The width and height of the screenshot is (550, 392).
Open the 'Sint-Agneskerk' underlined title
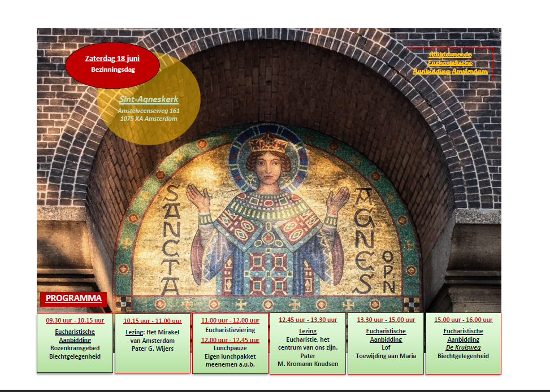149,99
